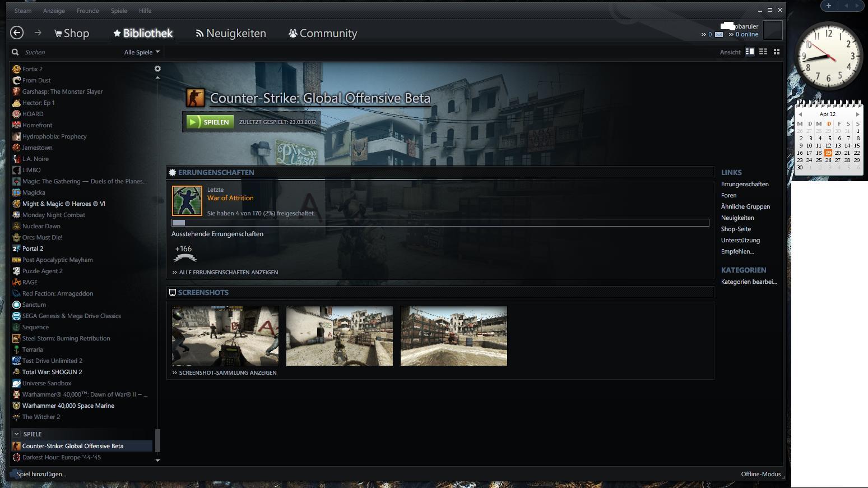Edit categories via Kategorien bearbeiten
Viewport: 868px width, 488px height.
749,282
